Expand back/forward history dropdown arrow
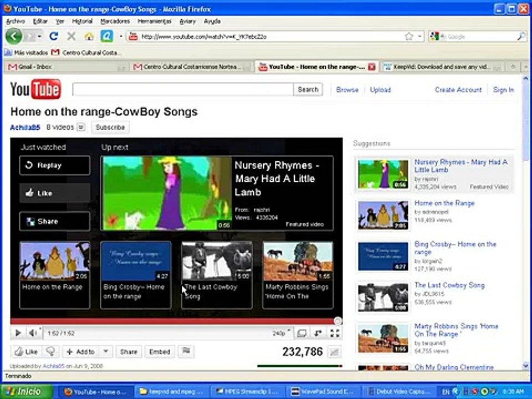 tap(40, 36)
